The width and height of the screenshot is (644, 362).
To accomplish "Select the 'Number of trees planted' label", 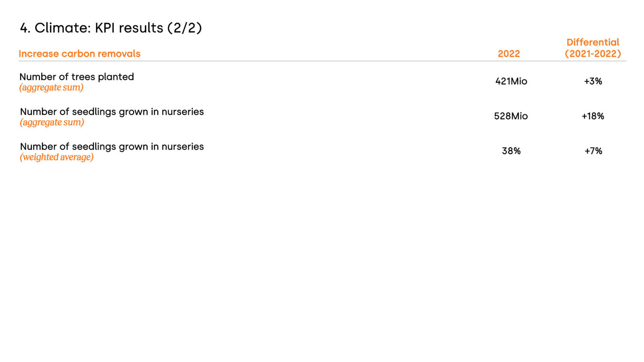I will [77, 77].
